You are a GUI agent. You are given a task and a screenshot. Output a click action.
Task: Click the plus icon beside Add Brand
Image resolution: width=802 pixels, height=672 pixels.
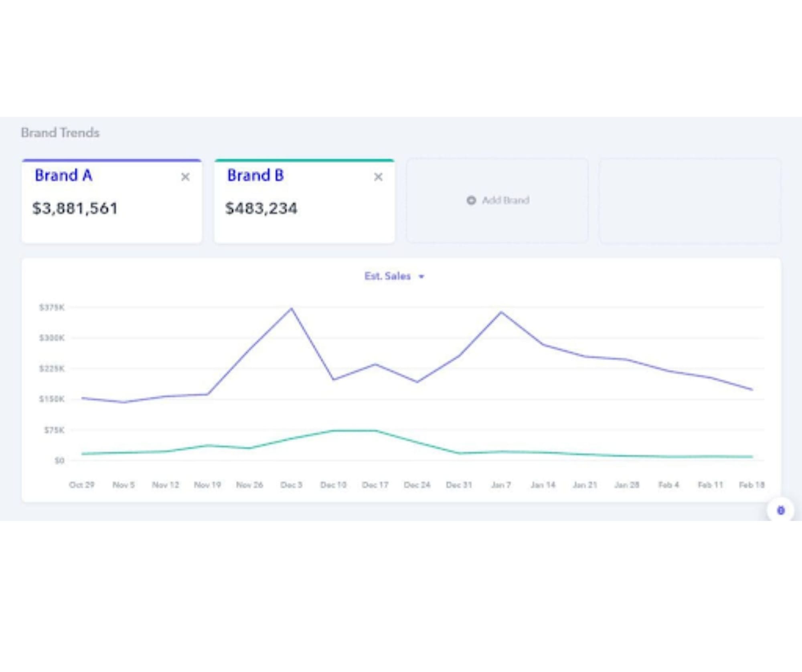(471, 200)
